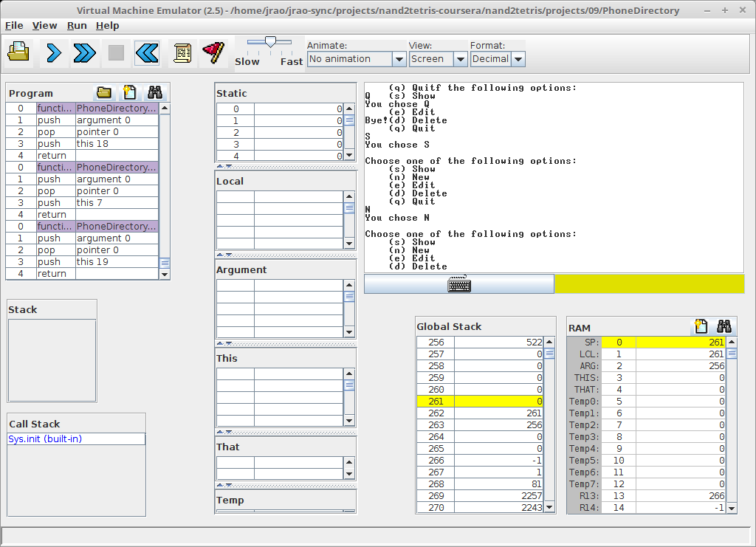
Task: Open the Format dropdown set to Decimal
Action: (497, 59)
